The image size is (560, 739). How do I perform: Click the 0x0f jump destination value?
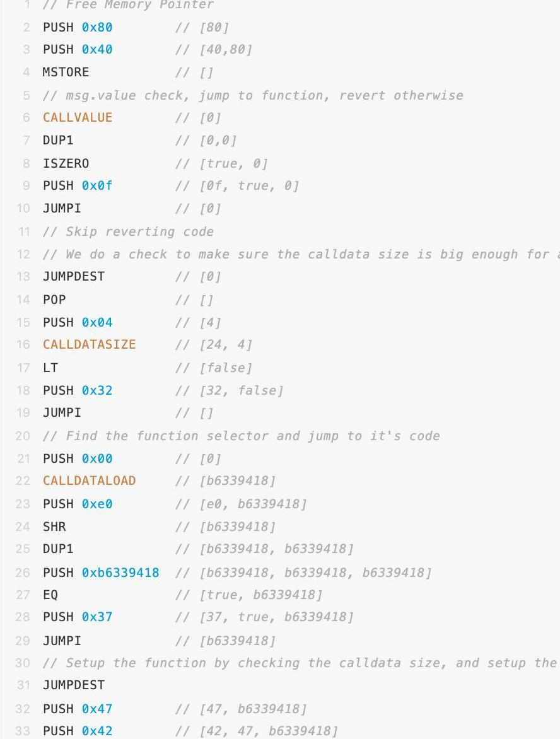(x=97, y=185)
